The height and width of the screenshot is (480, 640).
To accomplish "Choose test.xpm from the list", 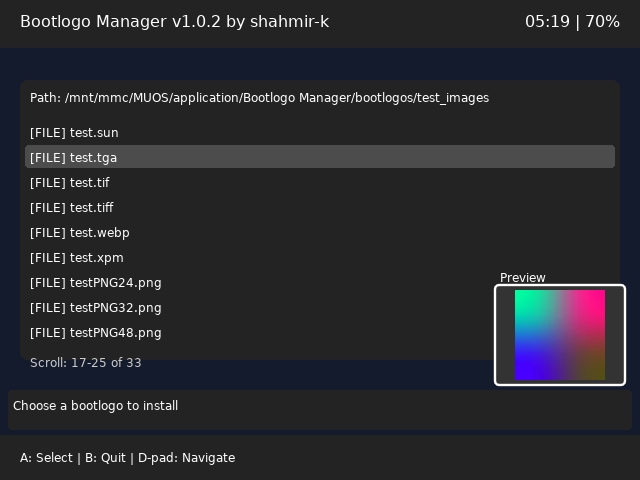I will click(320, 258).
